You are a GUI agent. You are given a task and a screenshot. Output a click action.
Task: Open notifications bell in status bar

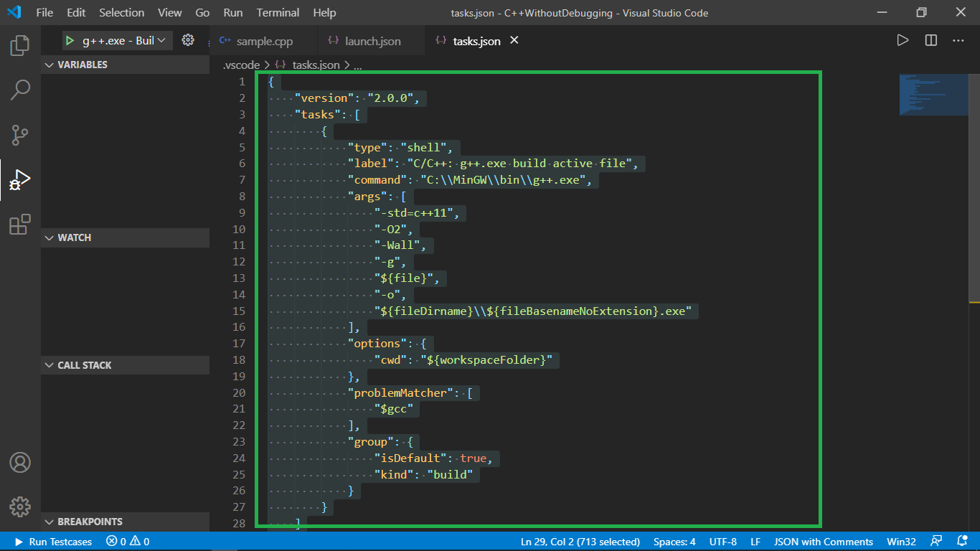point(961,542)
